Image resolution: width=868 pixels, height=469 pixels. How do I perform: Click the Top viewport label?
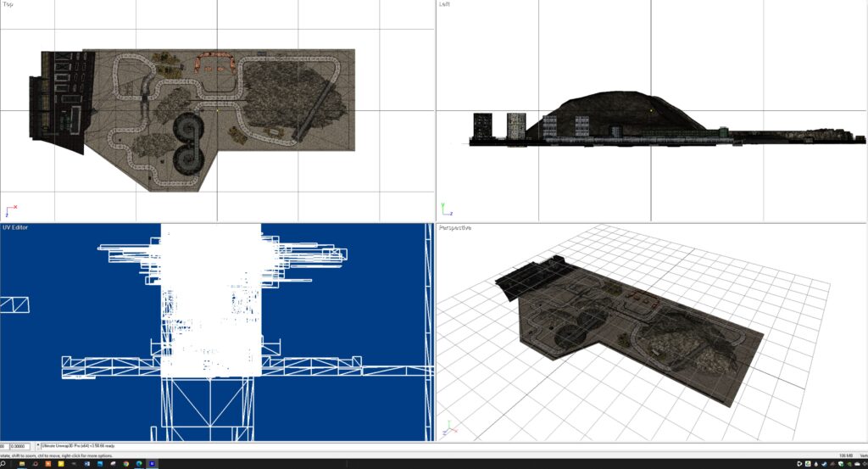click(x=8, y=4)
